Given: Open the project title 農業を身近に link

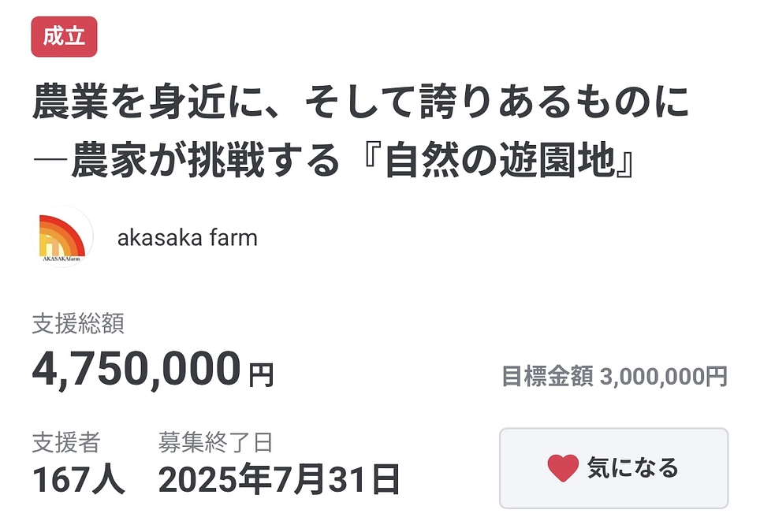Looking at the screenshot, I should coord(360,103).
